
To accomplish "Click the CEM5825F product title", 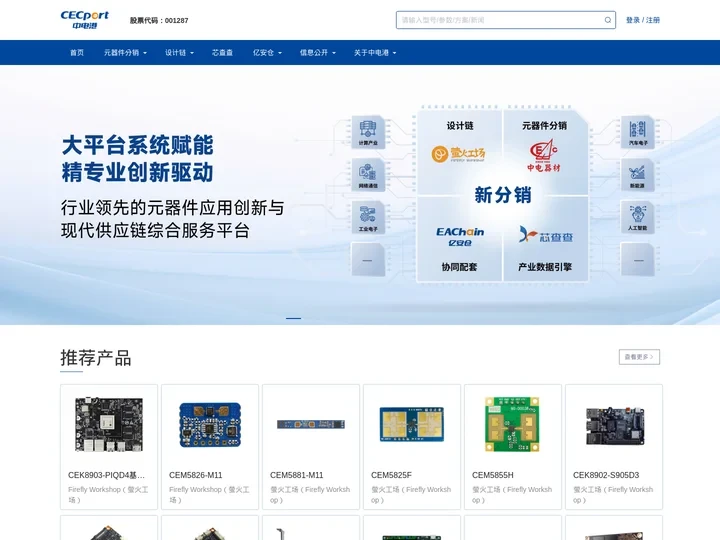I will point(391,475).
